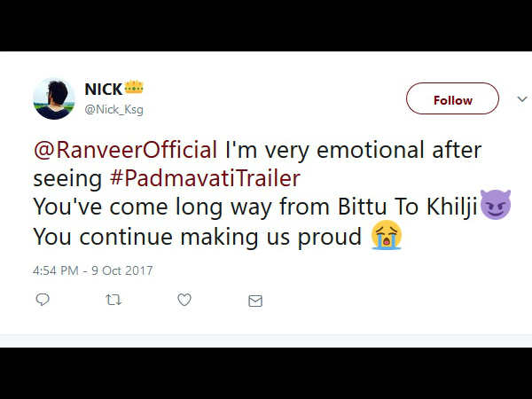Like the tweet with the heart icon
This screenshot has width=532, height=399.
[x=184, y=301]
